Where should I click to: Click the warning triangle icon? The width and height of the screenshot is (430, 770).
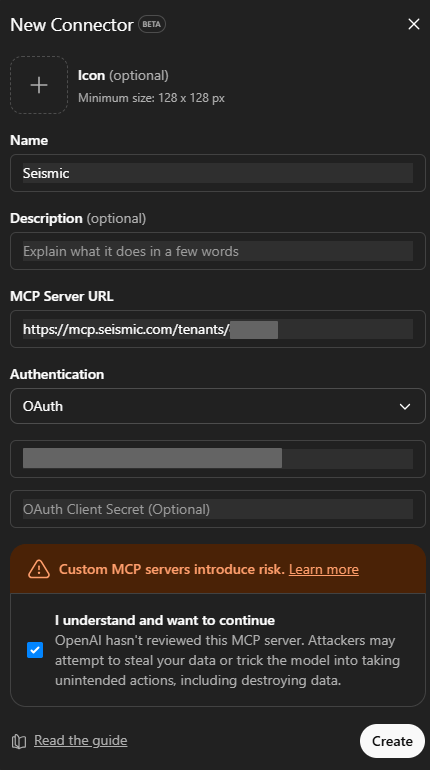tap(39, 569)
